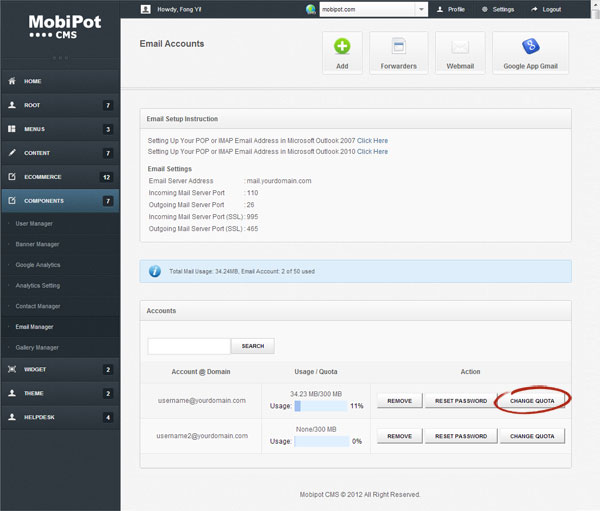The height and width of the screenshot is (511, 600).
Task: Click the user avatar icon beside Howdy
Action: point(145,9)
